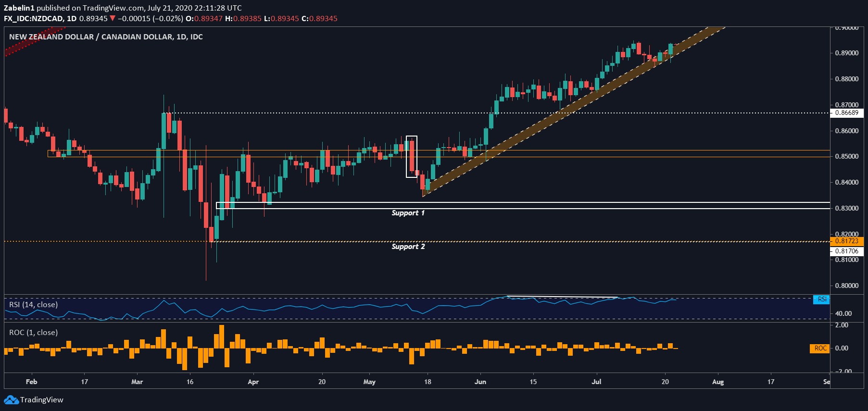Click the H:0.89385 high value
The height and width of the screenshot is (411, 868).
tap(243, 19)
